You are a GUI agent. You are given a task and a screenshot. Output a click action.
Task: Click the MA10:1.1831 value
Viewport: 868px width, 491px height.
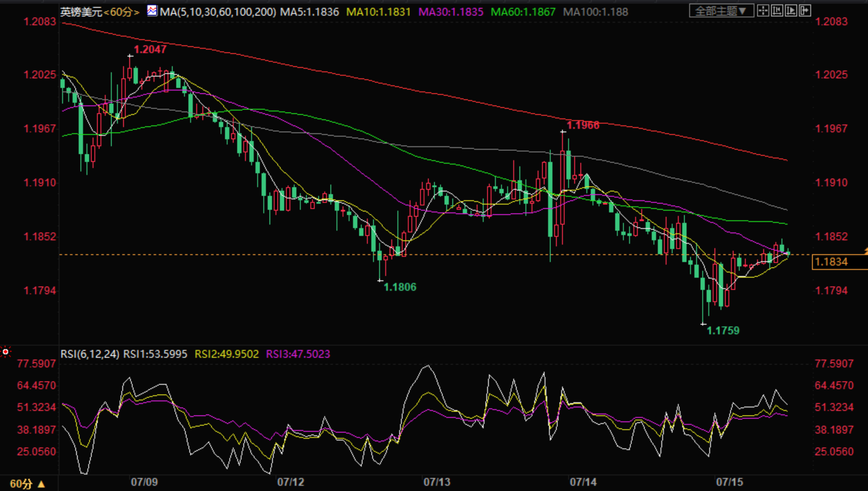pos(379,12)
